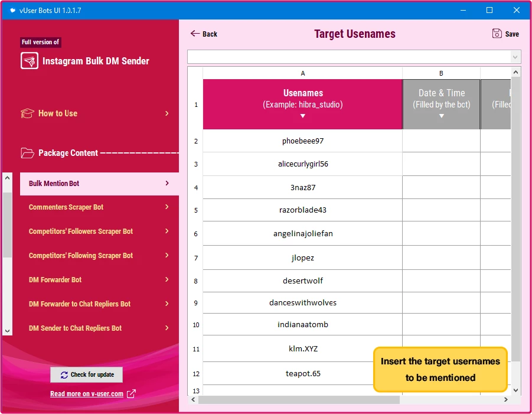532x414 pixels.
Task: Select Commenters Scraper Bot menu item
Action: (99, 207)
